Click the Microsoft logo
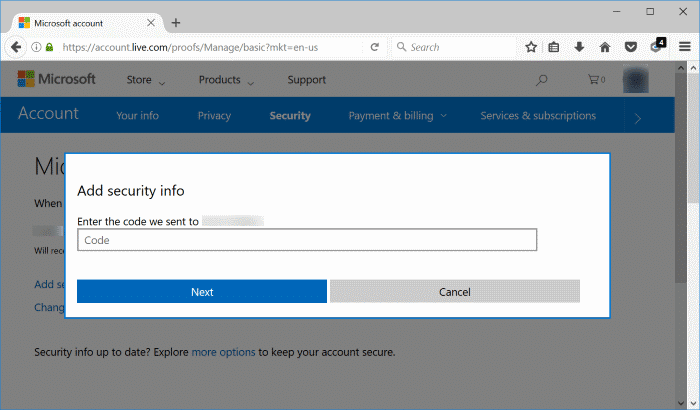The width and height of the screenshot is (700, 410). [56, 79]
